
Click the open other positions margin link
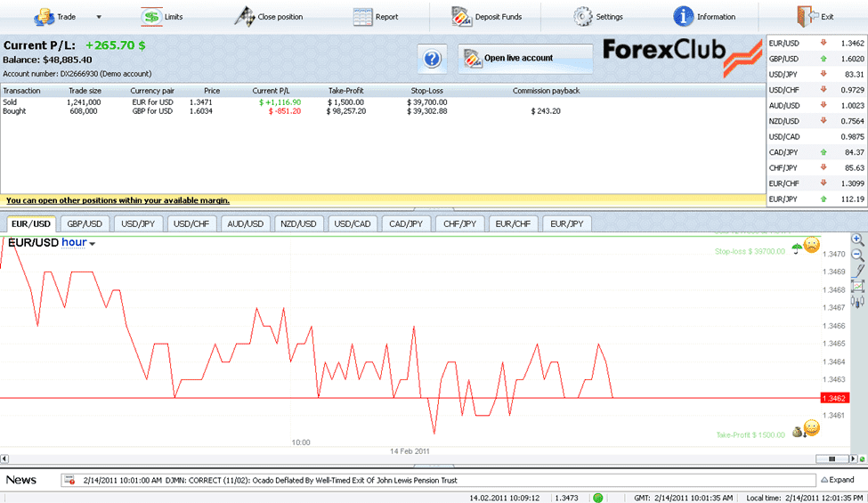coord(118,200)
